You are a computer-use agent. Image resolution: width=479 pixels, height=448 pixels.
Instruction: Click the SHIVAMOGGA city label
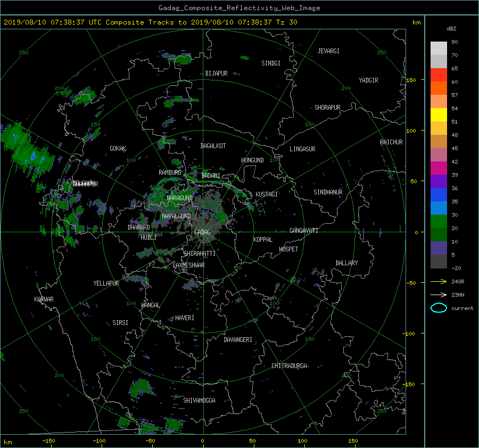(x=199, y=400)
